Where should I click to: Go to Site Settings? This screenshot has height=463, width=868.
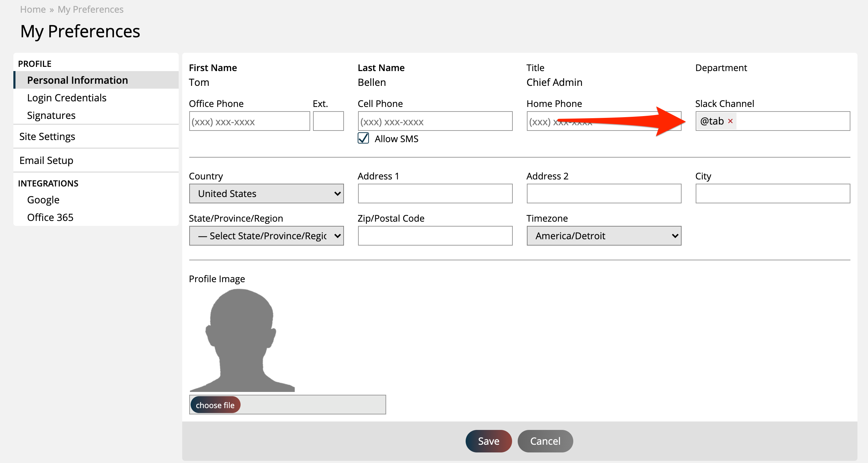pos(47,137)
